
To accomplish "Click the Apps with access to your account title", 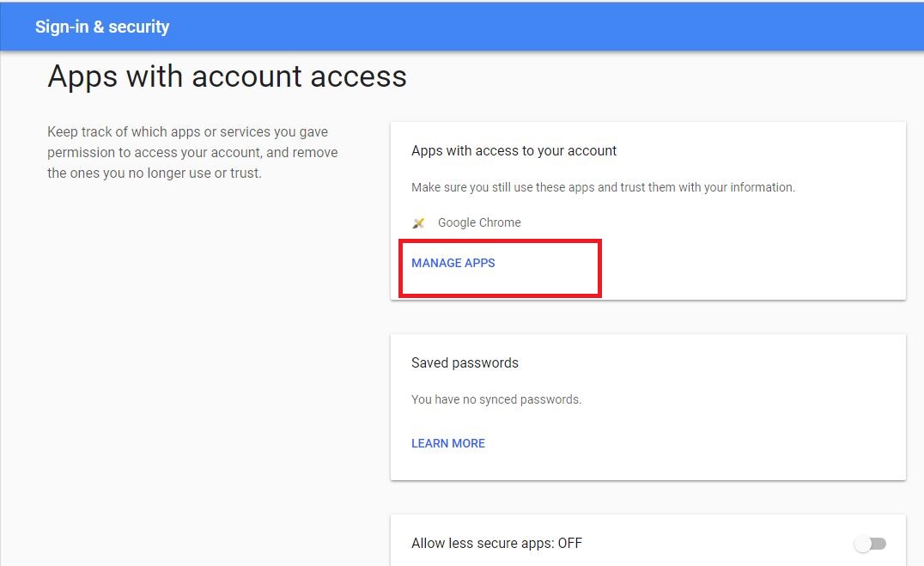I will (514, 150).
